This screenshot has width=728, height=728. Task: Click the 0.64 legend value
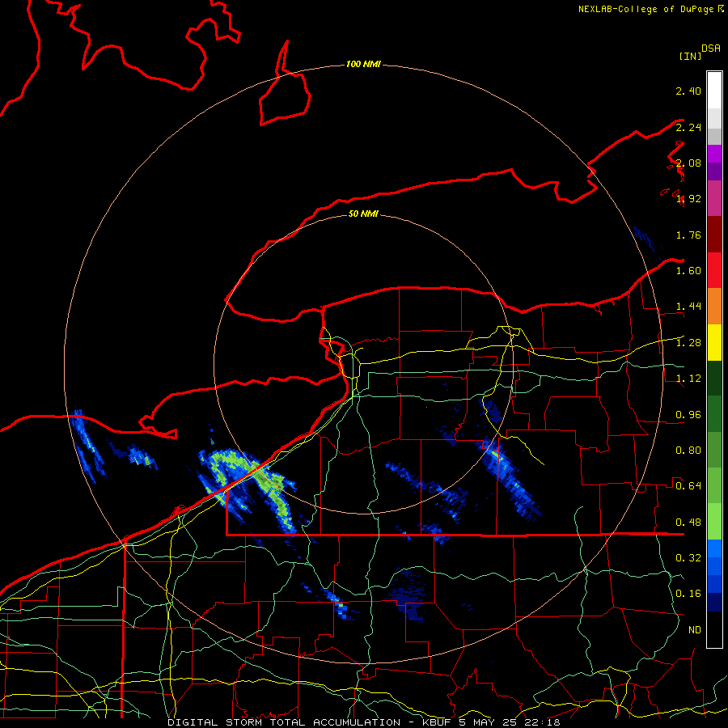point(688,486)
